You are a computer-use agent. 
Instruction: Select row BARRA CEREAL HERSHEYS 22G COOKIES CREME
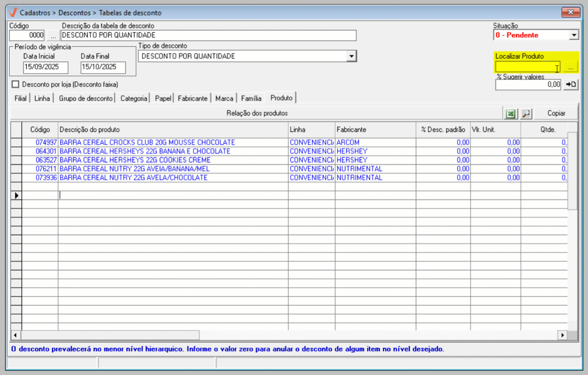(289, 160)
